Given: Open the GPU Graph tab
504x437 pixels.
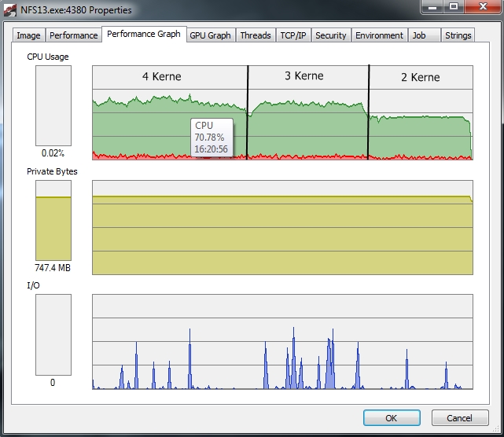Looking at the screenshot, I should [x=210, y=35].
